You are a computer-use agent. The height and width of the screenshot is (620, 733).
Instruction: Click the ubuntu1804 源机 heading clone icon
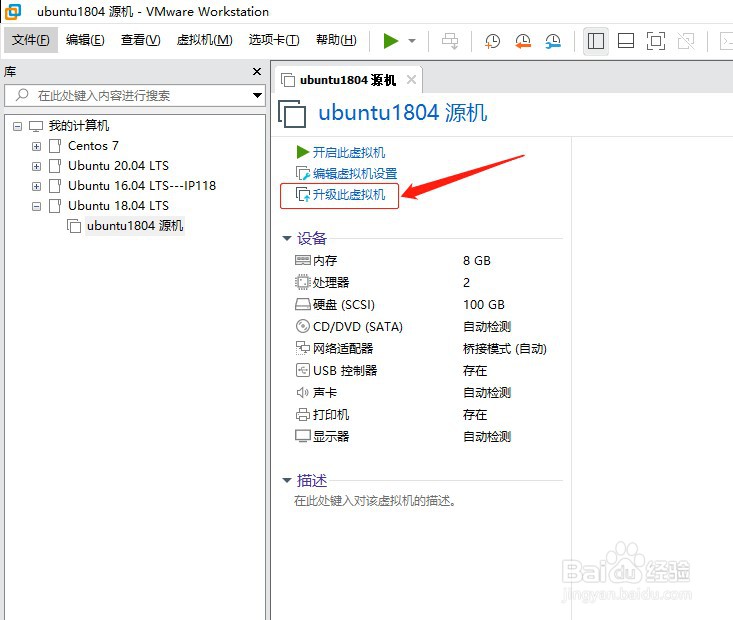click(292, 114)
